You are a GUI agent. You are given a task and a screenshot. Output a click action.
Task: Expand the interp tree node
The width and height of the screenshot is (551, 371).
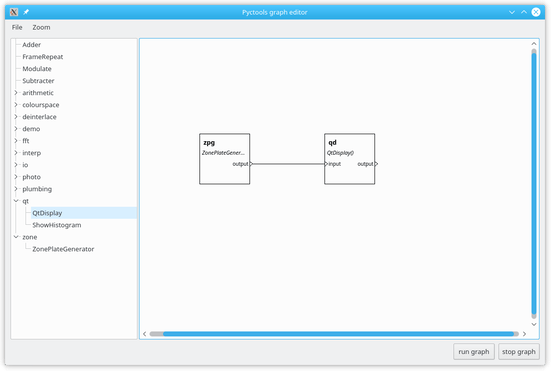(x=16, y=153)
